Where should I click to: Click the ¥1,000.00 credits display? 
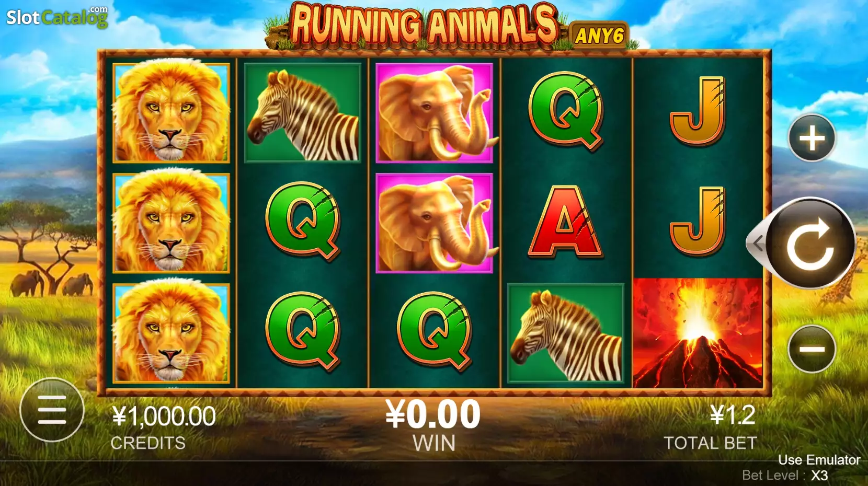tap(164, 416)
